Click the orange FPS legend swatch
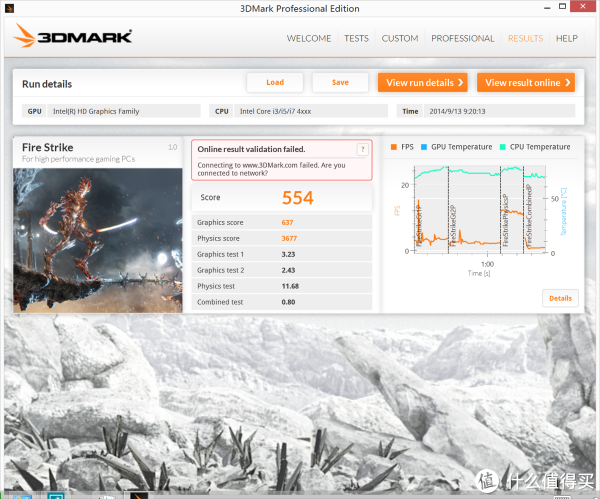This screenshot has width=600, height=499. pos(394,147)
